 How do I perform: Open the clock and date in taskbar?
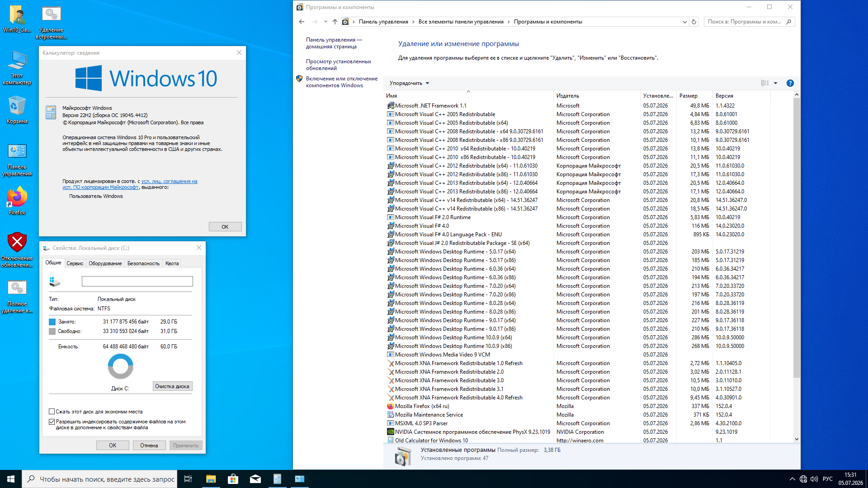click(850, 479)
